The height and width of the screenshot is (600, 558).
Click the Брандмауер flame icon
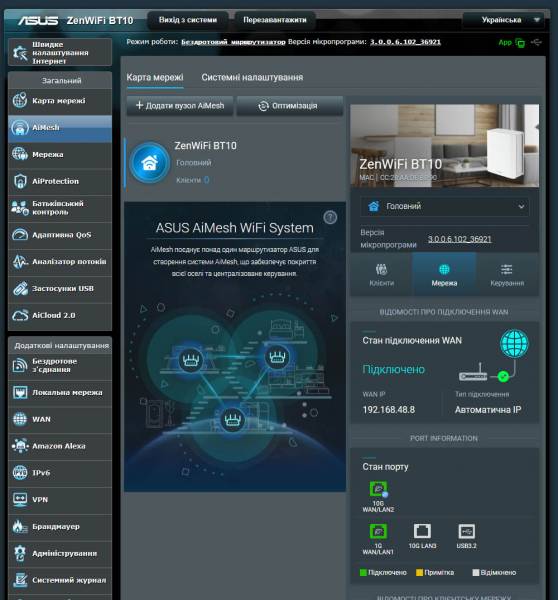point(20,527)
